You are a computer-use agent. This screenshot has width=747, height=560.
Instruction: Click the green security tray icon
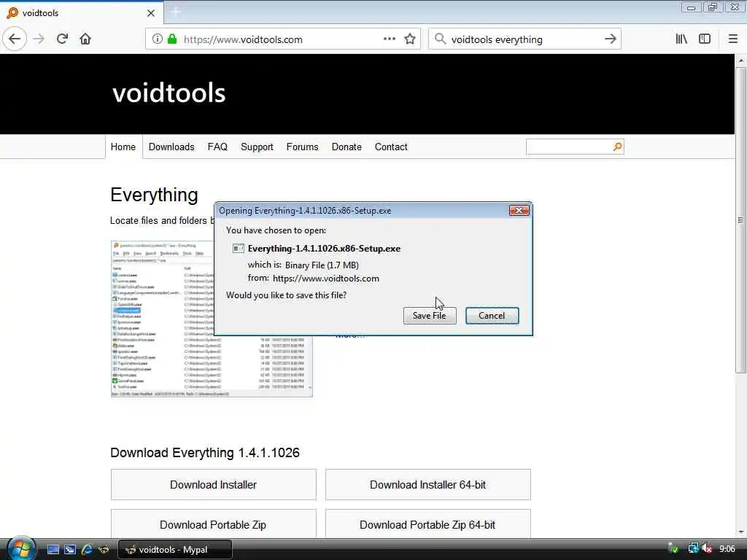pyautogui.click(x=673, y=549)
